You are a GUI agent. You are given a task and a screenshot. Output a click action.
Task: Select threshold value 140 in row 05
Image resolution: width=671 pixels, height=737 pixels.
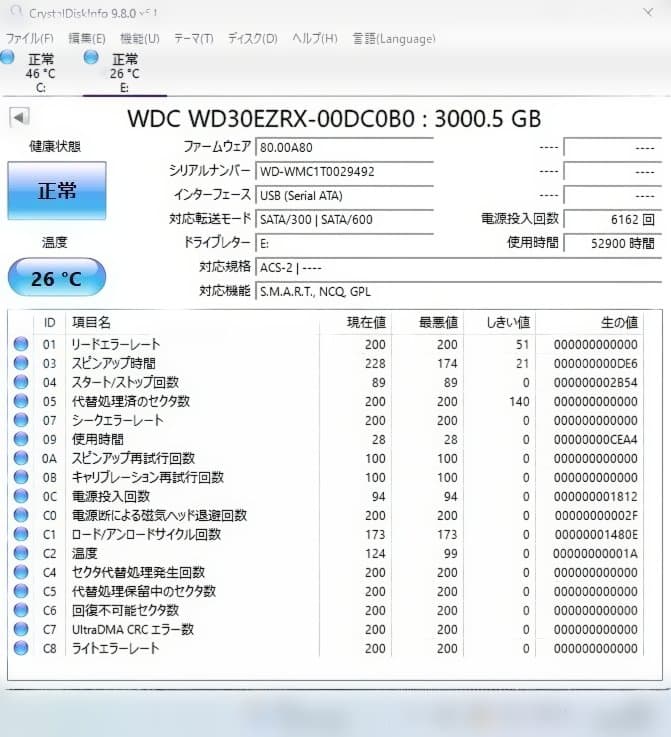pos(519,401)
